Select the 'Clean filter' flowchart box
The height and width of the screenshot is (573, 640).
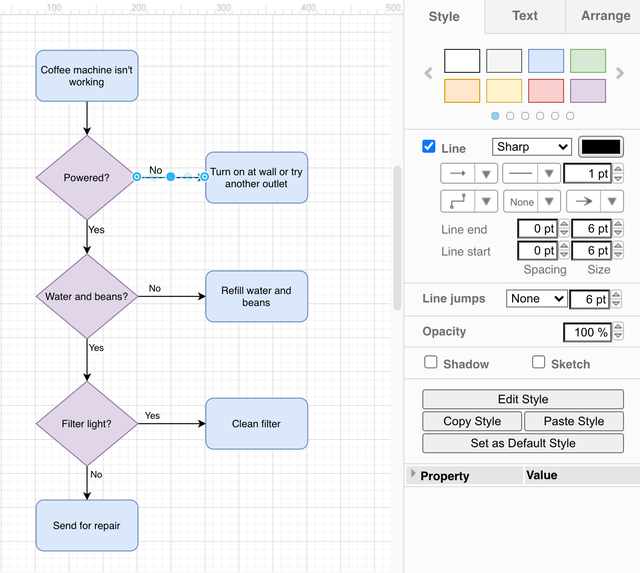256,424
